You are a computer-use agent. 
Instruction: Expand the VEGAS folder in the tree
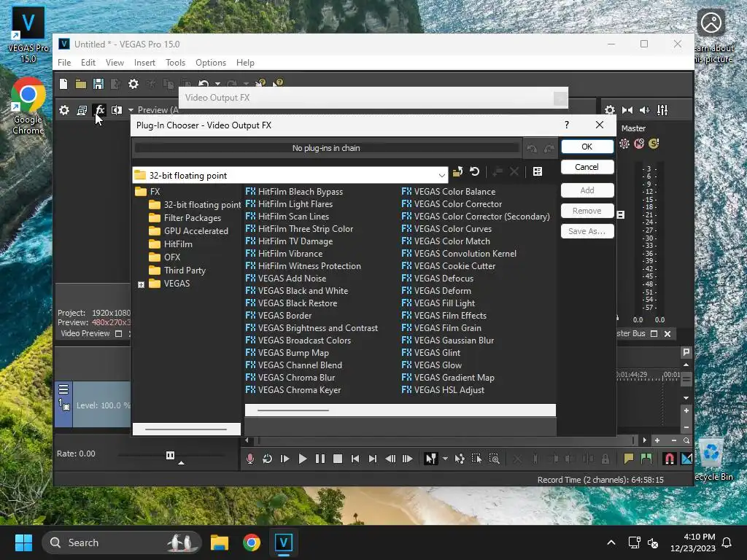pos(141,284)
